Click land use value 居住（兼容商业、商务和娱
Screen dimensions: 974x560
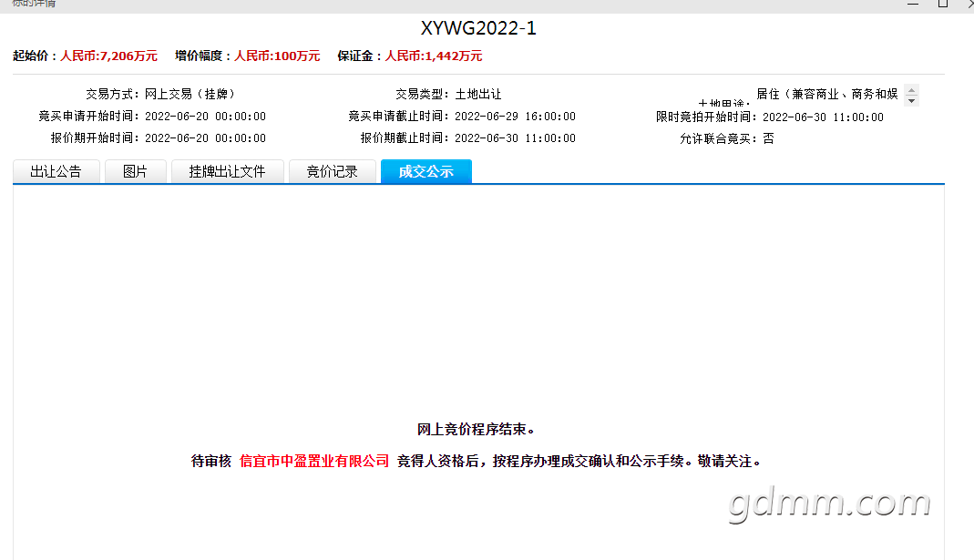pos(827,95)
